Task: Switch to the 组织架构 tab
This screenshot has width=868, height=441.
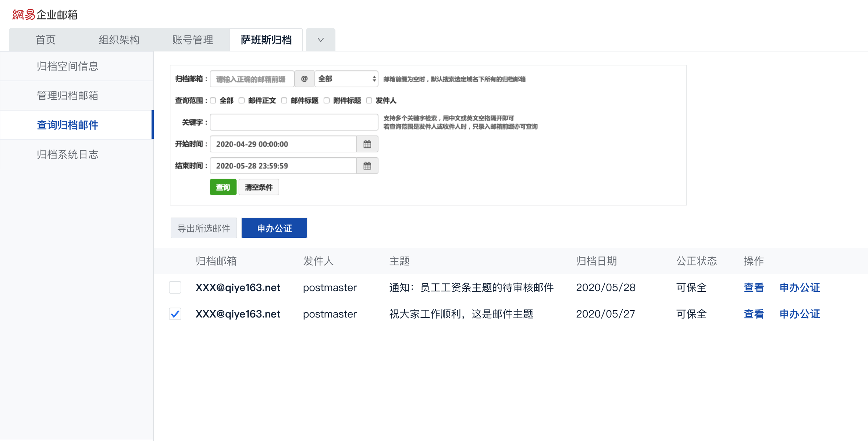Action: (119, 40)
